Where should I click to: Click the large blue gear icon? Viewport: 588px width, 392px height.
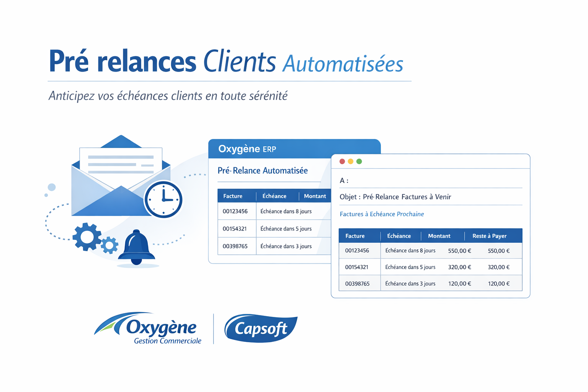click(87, 237)
